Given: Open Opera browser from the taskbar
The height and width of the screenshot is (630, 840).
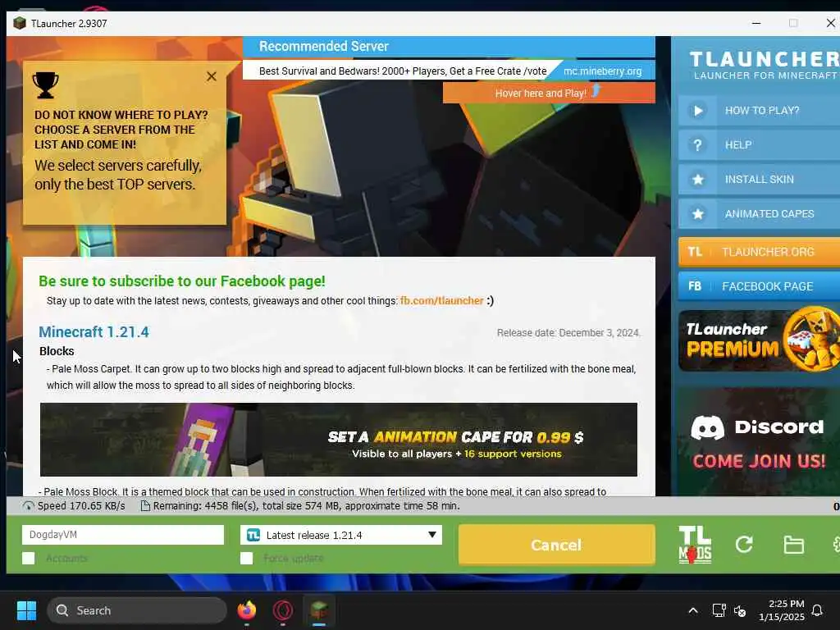Looking at the screenshot, I should 283,610.
